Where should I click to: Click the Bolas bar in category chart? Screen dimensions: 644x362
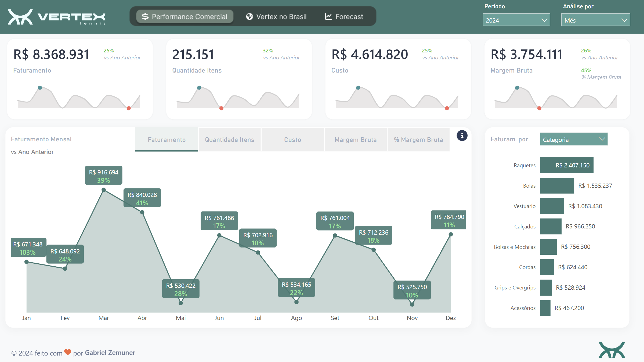pyautogui.click(x=557, y=186)
